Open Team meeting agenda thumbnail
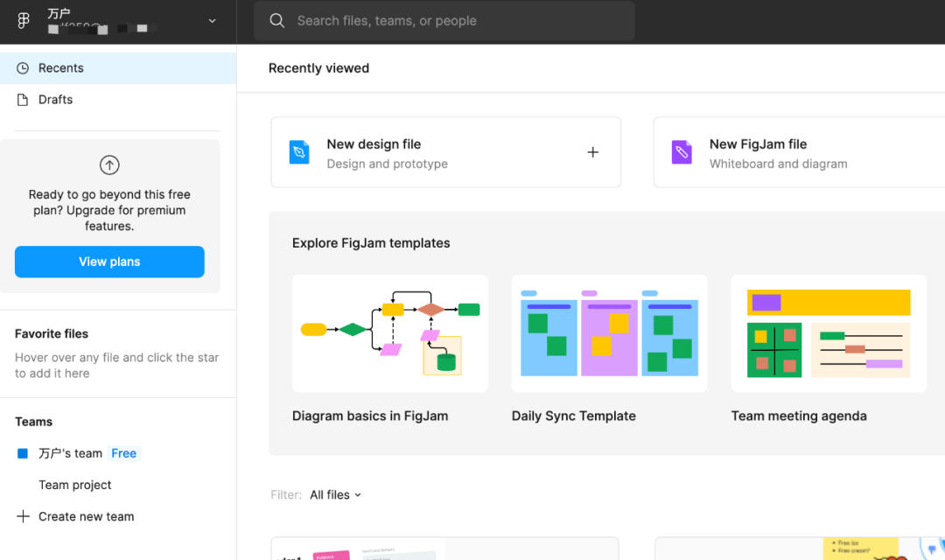The image size is (945, 560). [829, 333]
